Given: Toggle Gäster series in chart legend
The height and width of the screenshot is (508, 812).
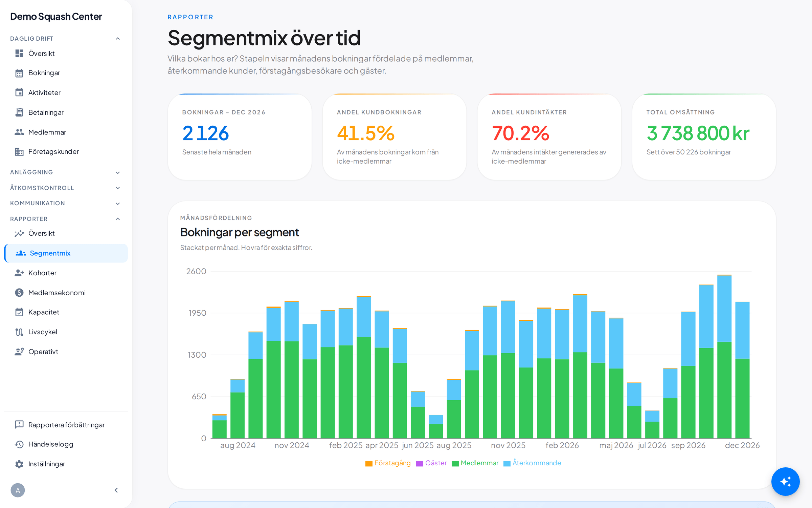Looking at the screenshot, I should pyautogui.click(x=431, y=463).
